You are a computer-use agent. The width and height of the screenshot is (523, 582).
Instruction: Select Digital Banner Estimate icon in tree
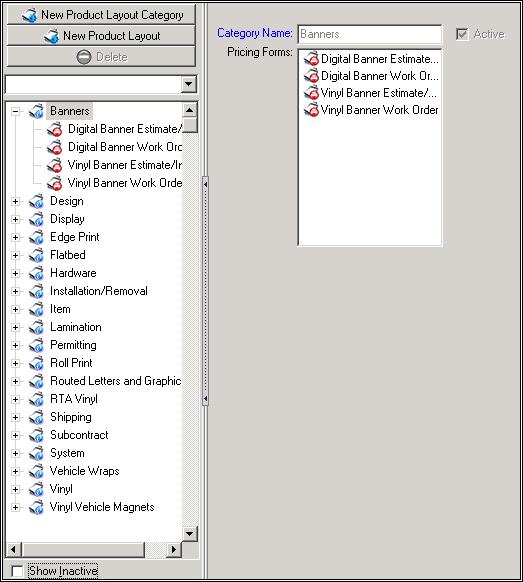point(54,129)
